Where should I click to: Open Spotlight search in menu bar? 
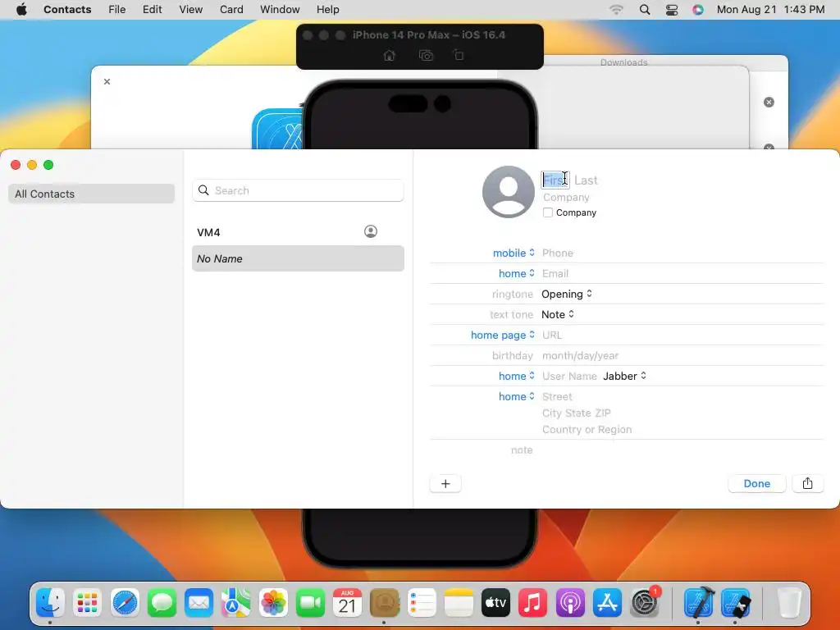[645, 10]
